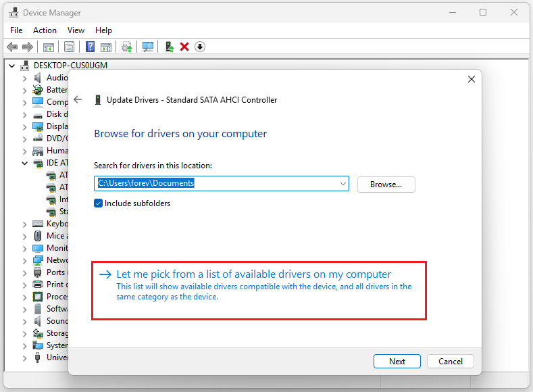Open the Action menu
The width and height of the screenshot is (533, 392).
pyautogui.click(x=45, y=30)
